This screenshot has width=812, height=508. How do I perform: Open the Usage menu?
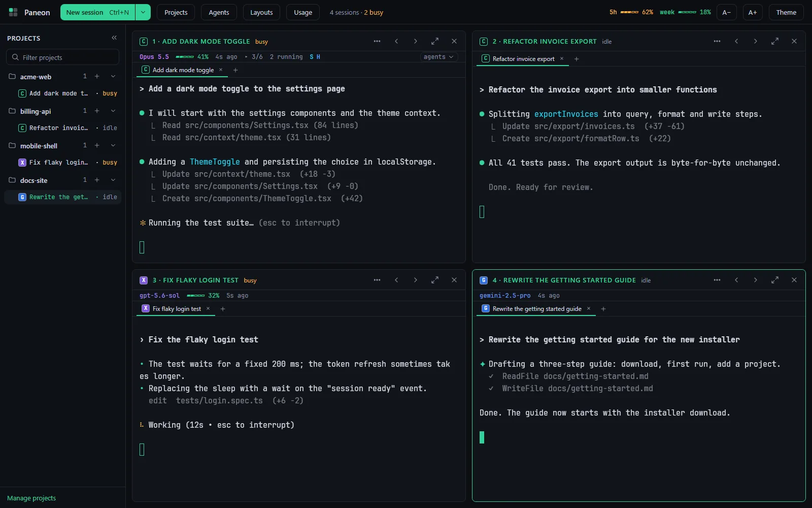[303, 12]
